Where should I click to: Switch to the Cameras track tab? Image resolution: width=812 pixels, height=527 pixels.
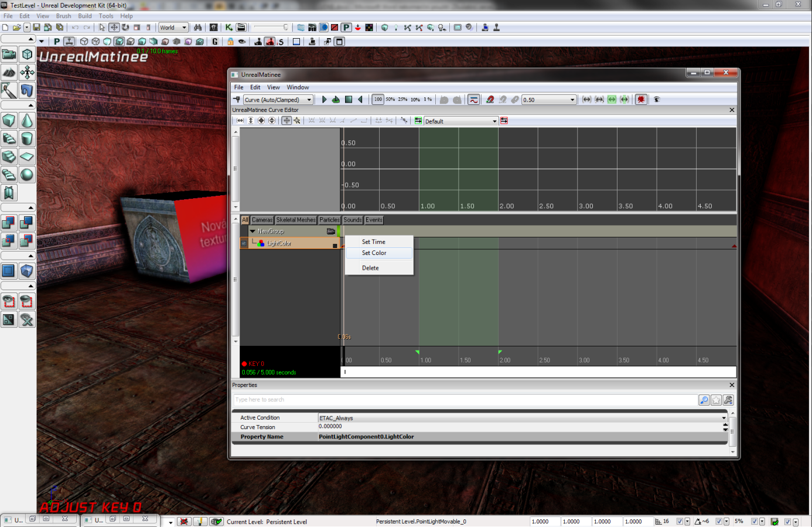[x=262, y=220]
